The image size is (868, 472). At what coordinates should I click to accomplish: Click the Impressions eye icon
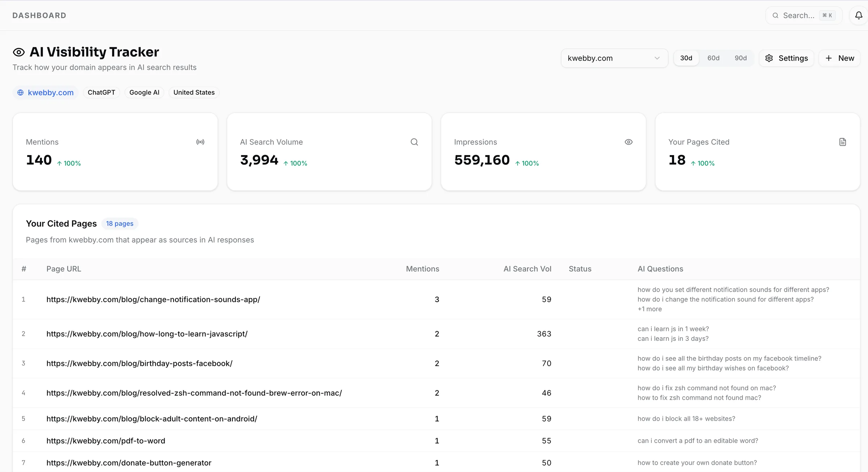(x=629, y=142)
